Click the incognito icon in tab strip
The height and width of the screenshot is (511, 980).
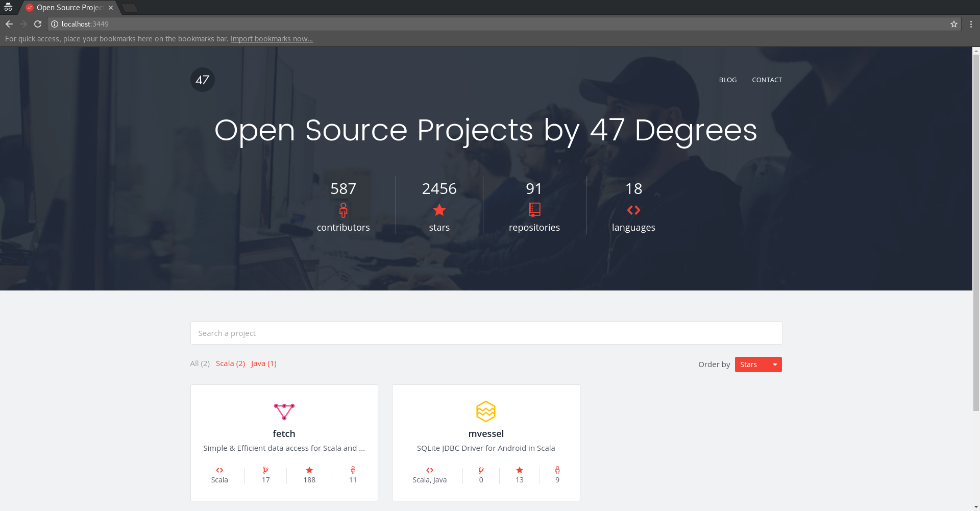[x=8, y=7]
